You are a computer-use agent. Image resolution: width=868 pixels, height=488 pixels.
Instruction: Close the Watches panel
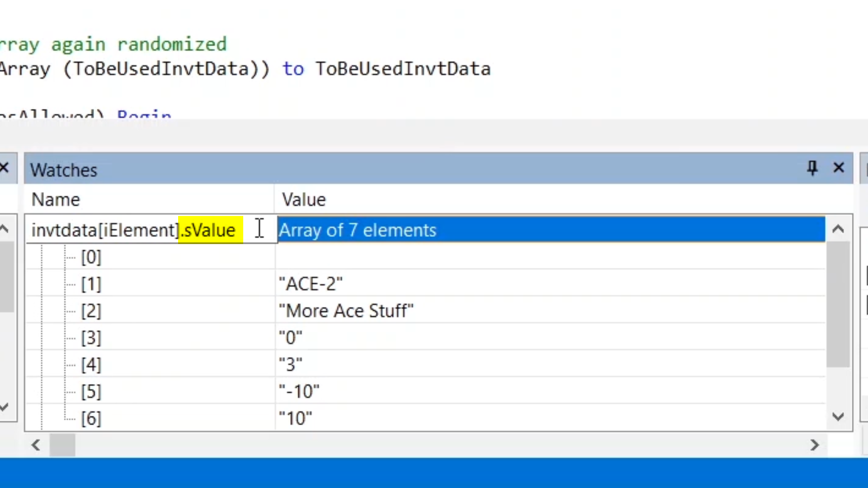[839, 168]
